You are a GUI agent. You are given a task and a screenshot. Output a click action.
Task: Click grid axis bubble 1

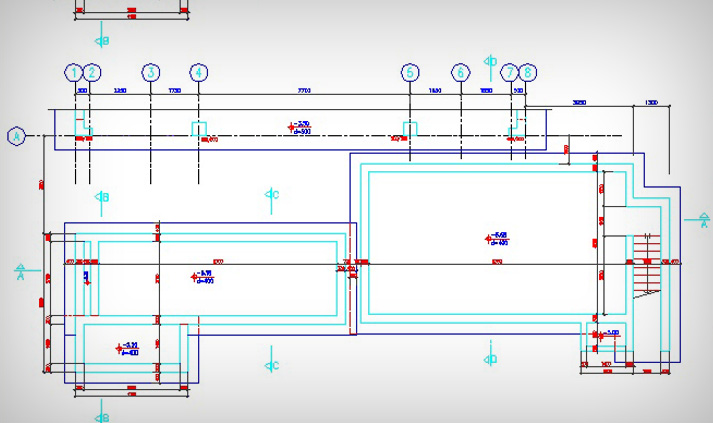73,72
